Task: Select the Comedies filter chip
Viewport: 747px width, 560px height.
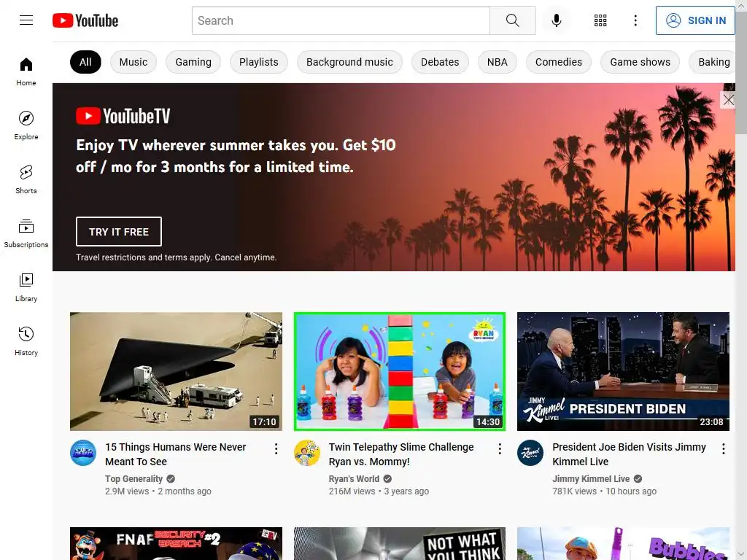Action: click(x=558, y=62)
